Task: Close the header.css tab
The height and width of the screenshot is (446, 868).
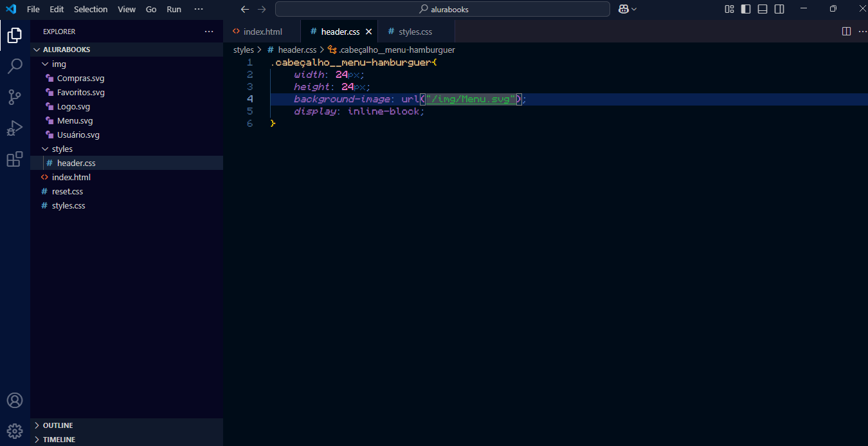Action: 369,32
